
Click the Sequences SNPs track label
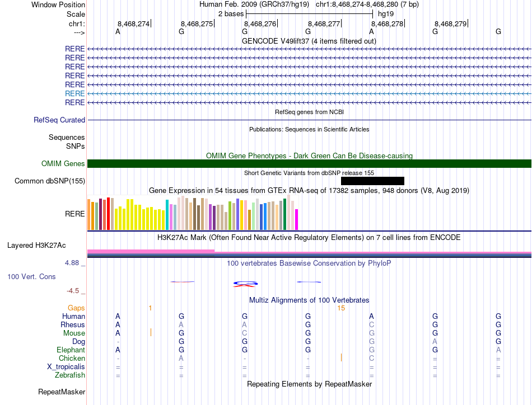(x=67, y=142)
